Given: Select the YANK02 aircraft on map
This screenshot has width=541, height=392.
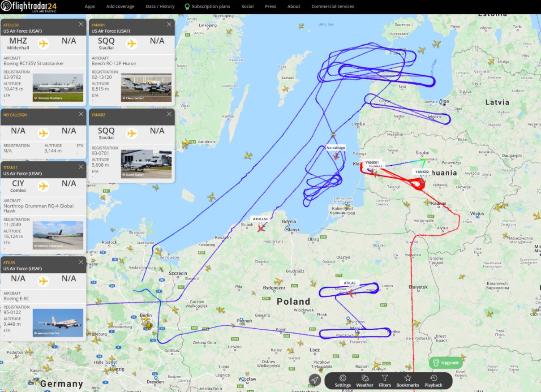Looking at the screenshot, I should pos(422,181).
